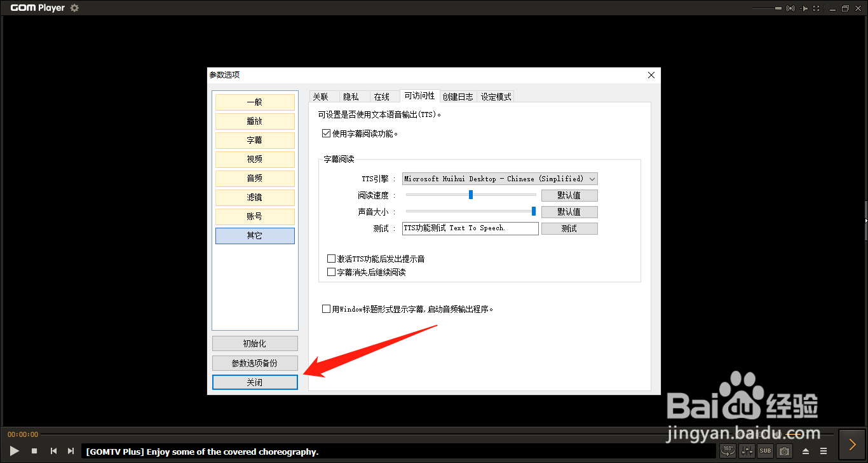868x463 pixels.
Task: Switch to 隐私 tab
Action: point(351,97)
